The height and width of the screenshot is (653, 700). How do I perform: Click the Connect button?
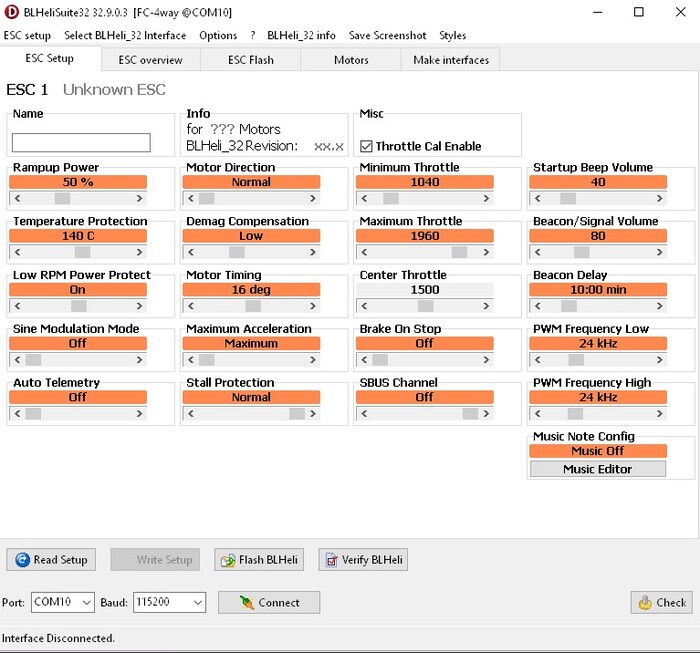[x=269, y=603]
